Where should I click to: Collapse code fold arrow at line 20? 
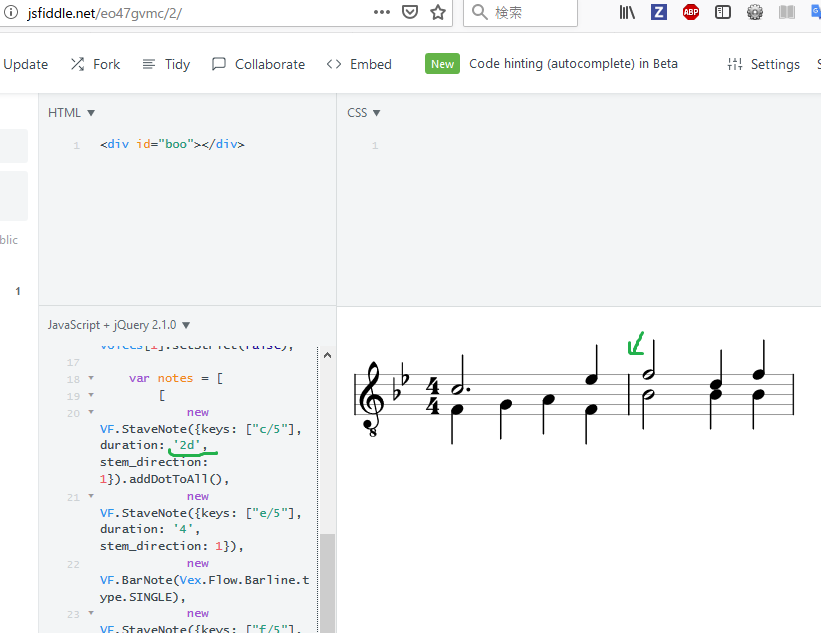(x=91, y=412)
